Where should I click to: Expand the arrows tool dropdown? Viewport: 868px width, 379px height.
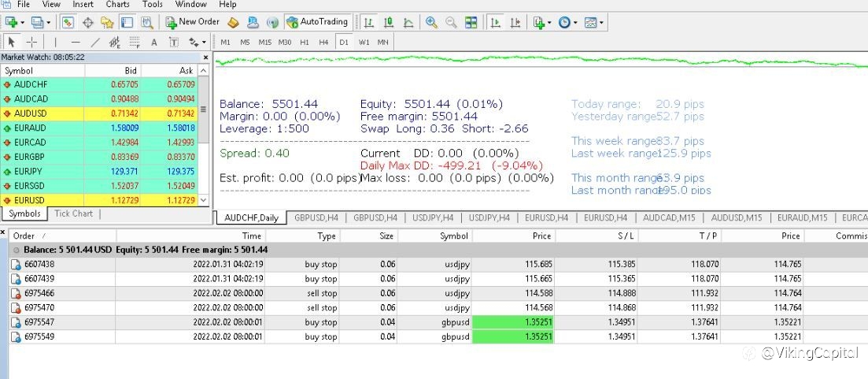(204, 42)
